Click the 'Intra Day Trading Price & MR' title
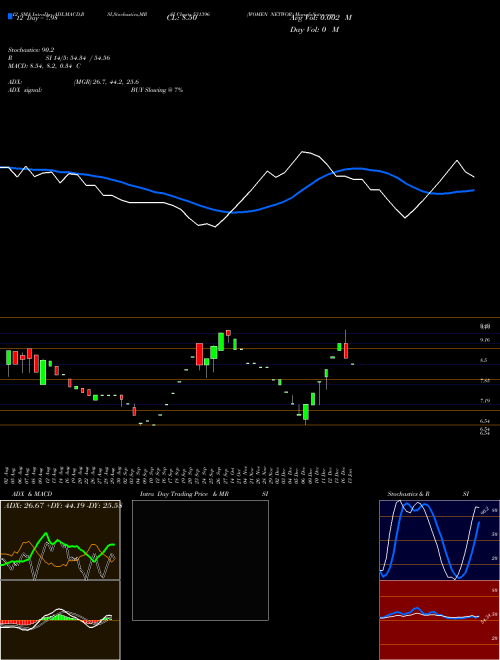This screenshot has width=500, height=660. (184, 494)
